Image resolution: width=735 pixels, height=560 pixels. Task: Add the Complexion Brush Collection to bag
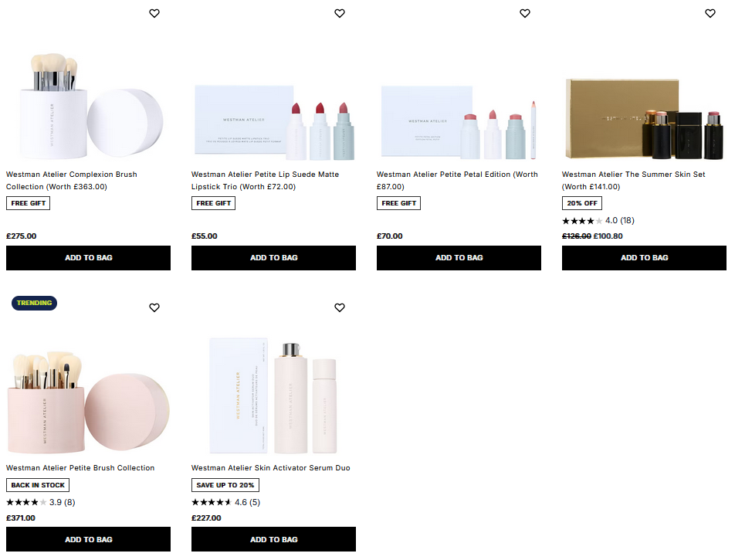88,257
